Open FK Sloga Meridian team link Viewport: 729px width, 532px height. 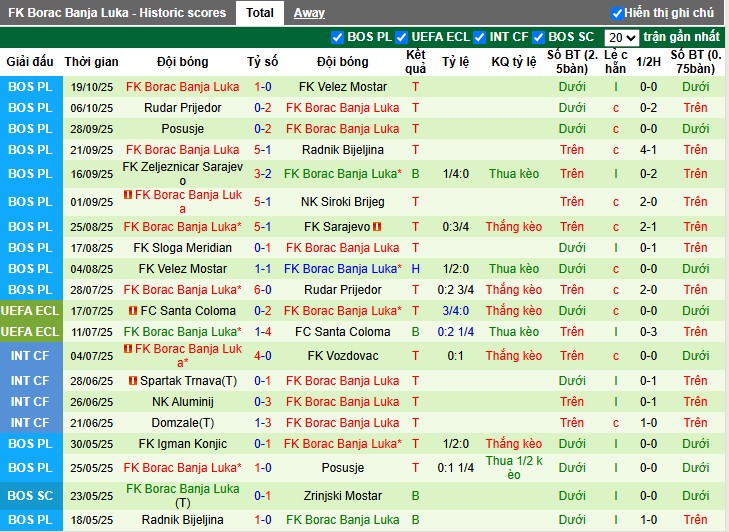[183, 248]
